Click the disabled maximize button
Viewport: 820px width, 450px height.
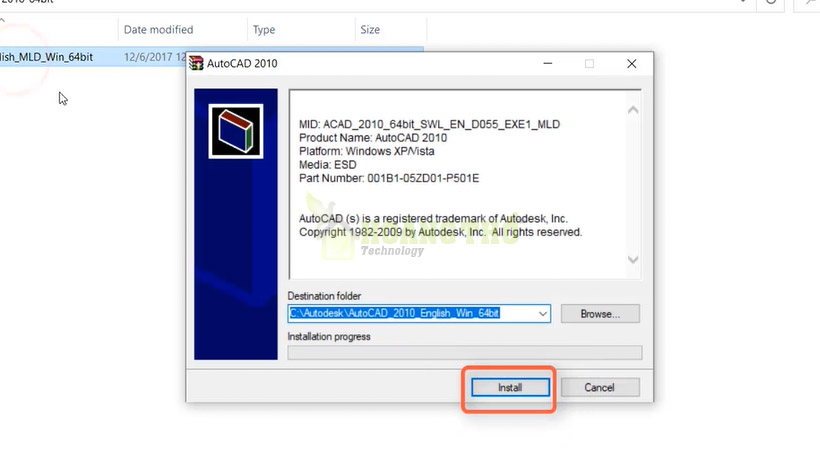point(589,64)
